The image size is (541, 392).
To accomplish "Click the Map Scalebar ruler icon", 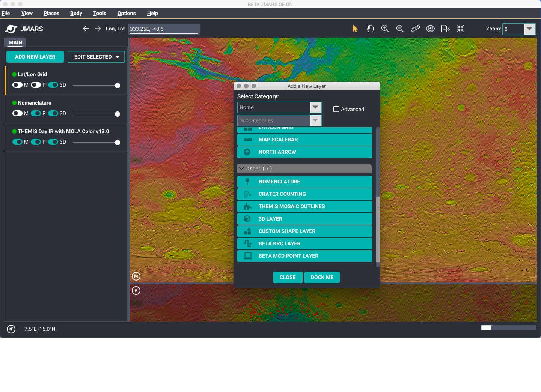I will pos(248,140).
